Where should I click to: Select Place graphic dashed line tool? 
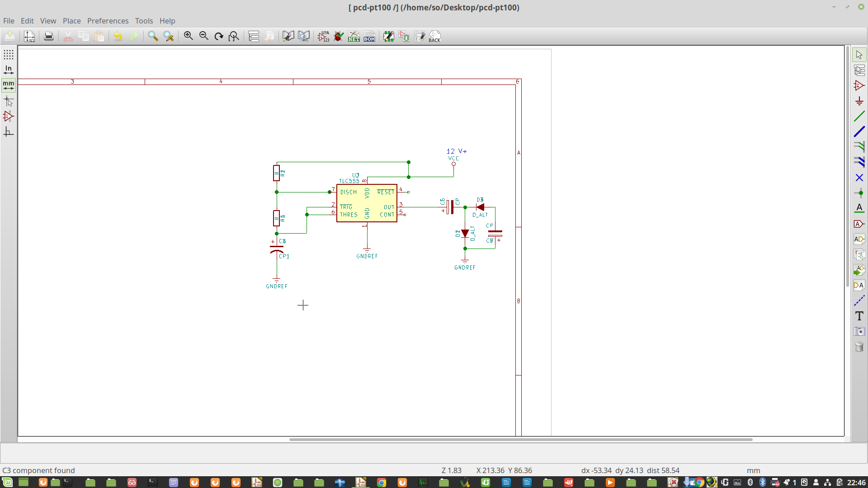pyautogui.click(x=859, y=300)
